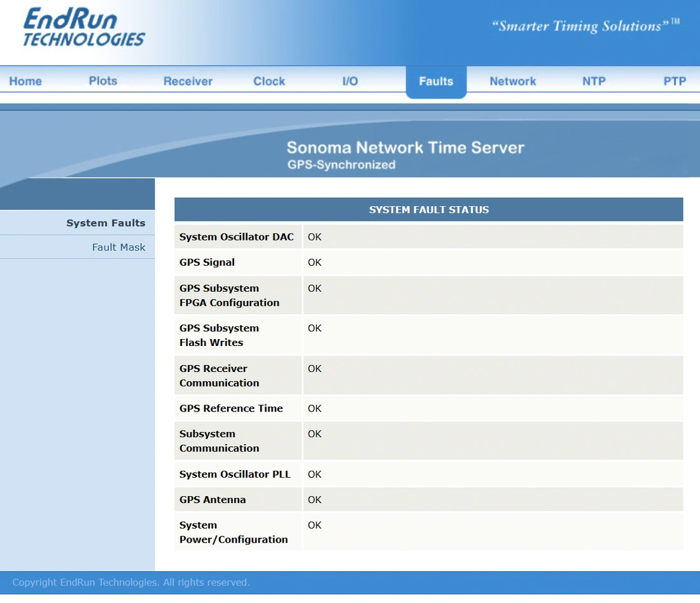
Task: Switch to the NTP tab
Action: click(x=594, y=81)
